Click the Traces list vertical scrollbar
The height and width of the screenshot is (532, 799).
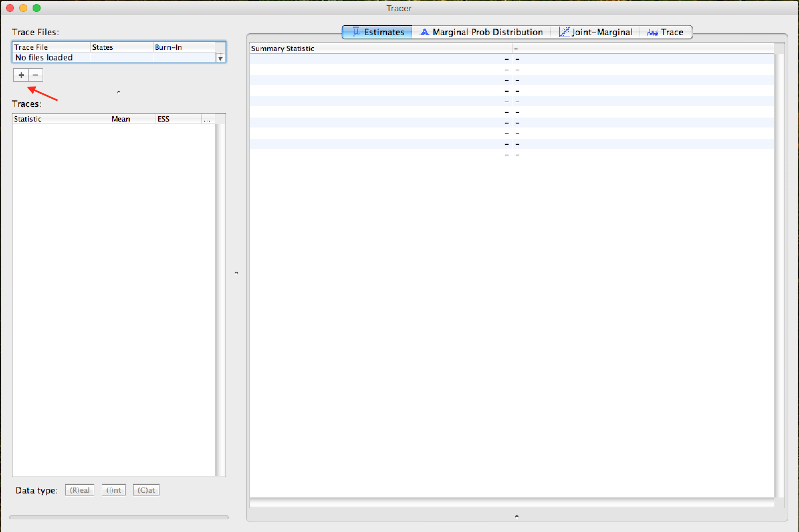click(221, 300)
